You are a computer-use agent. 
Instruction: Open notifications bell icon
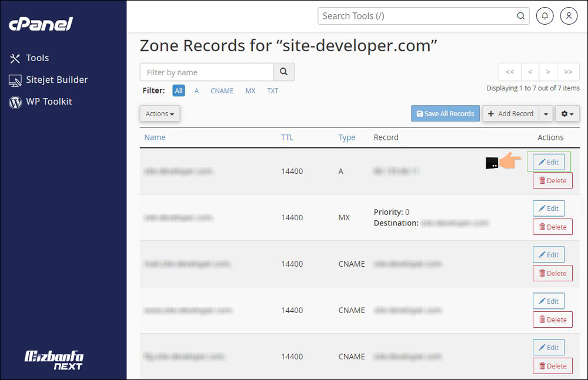545,16
